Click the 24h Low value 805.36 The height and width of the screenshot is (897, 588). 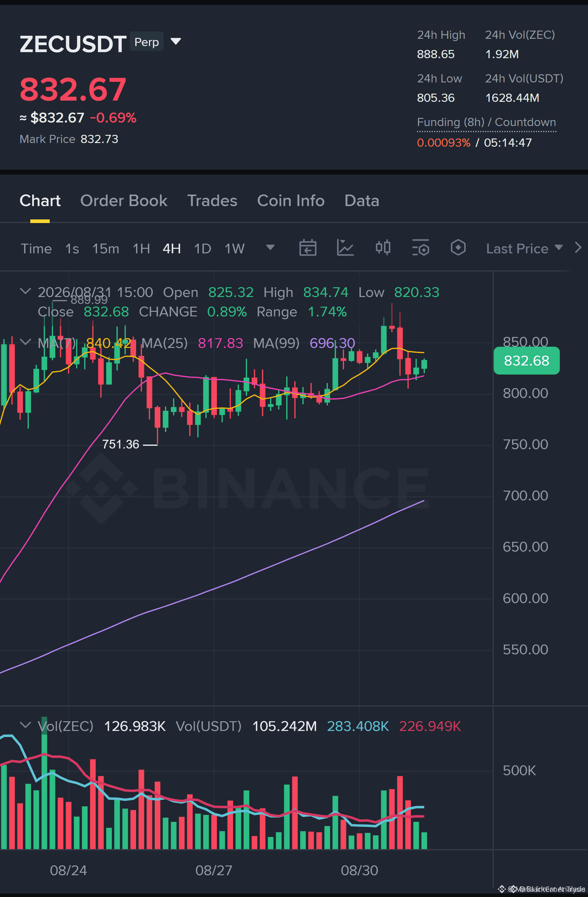436,98
